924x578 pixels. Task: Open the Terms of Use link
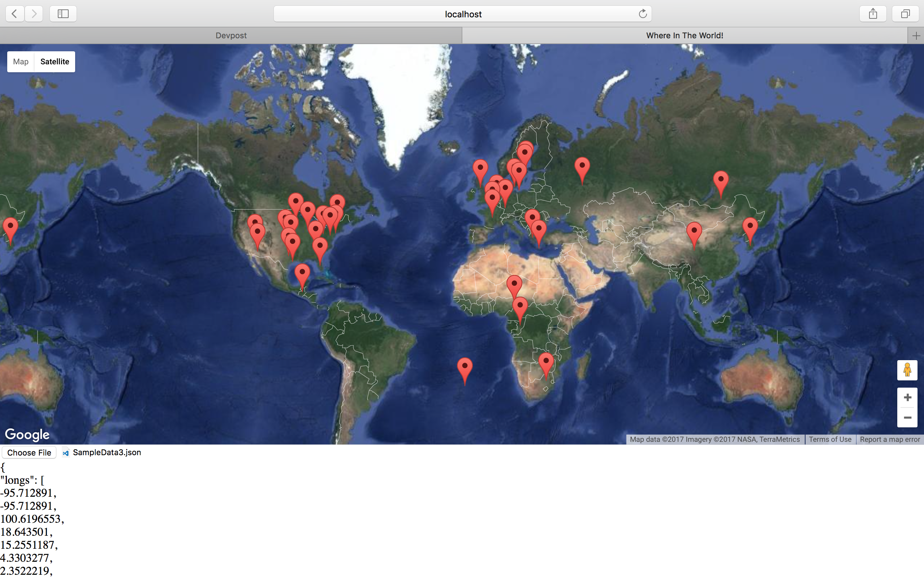(830, 439)
